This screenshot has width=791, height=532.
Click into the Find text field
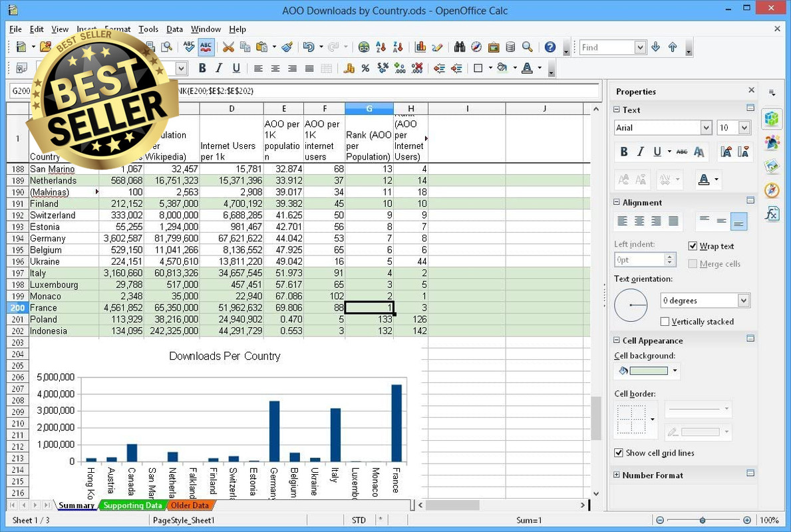click(x=607, y=47)
